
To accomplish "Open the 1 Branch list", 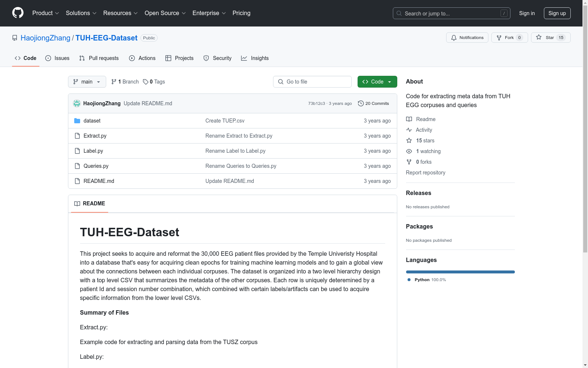I will pos(125,82).
